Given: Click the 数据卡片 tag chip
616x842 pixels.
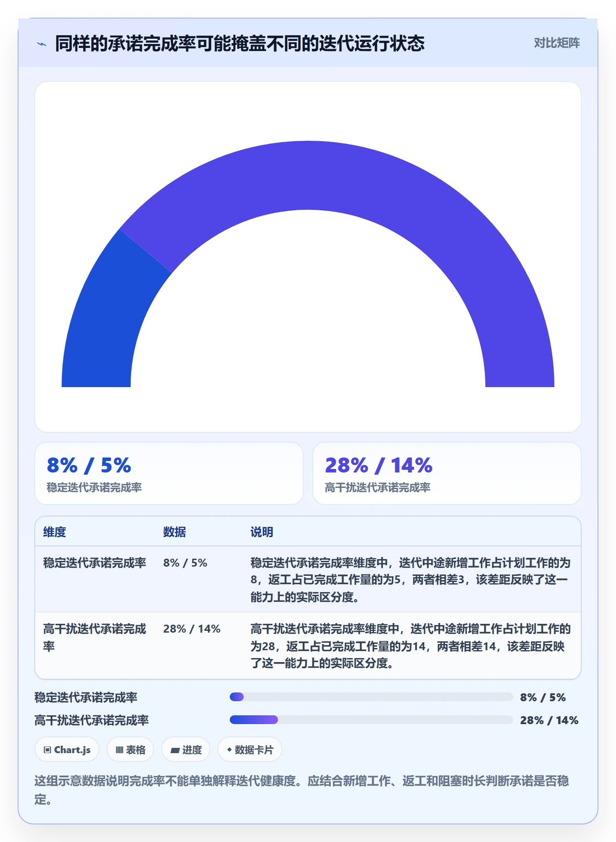Looking at the screenshot, I should pyautogui.click(x=250, y=750).
